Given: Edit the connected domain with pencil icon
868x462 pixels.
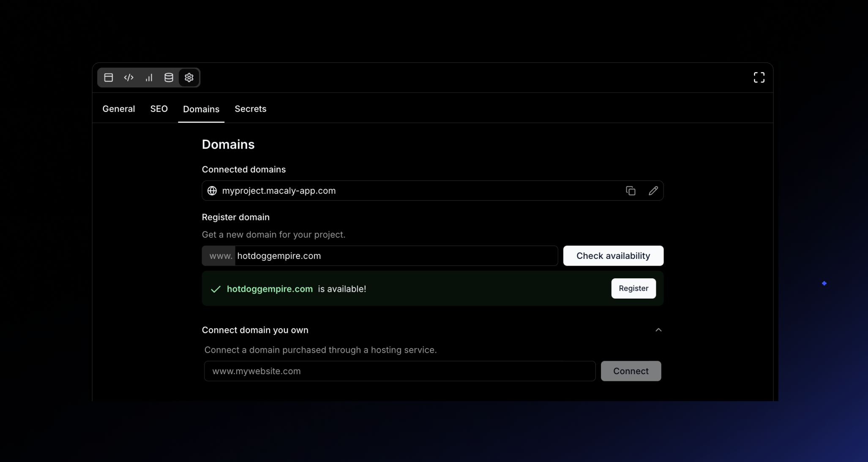Looking at the screenshot, I should tap(653, 191).
